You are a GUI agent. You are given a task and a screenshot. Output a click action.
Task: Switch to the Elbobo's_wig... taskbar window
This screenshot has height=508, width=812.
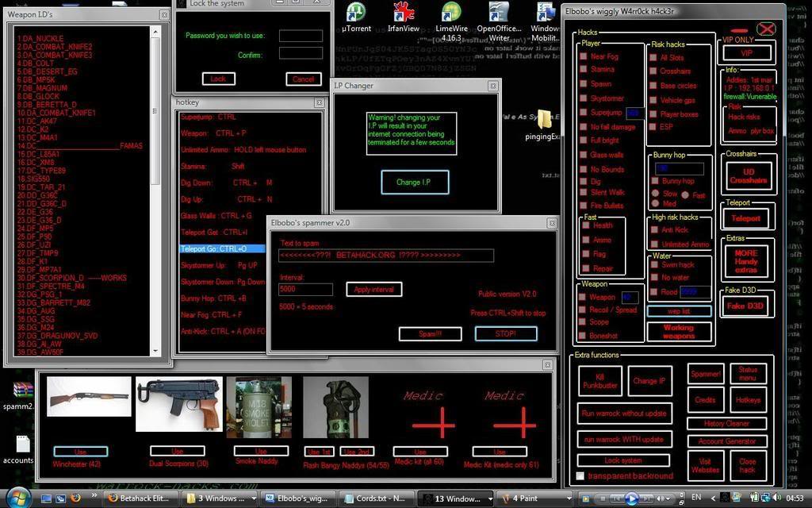[297, 498]
